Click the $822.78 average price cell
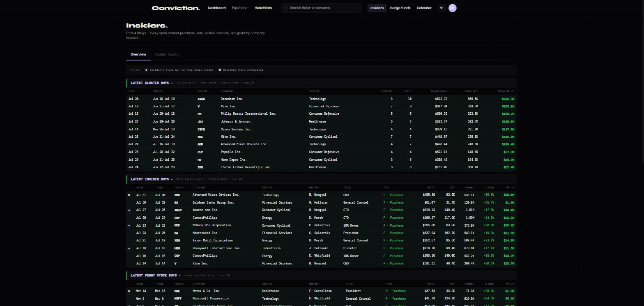The image size is (644, 306). click(x=441, y=99)
